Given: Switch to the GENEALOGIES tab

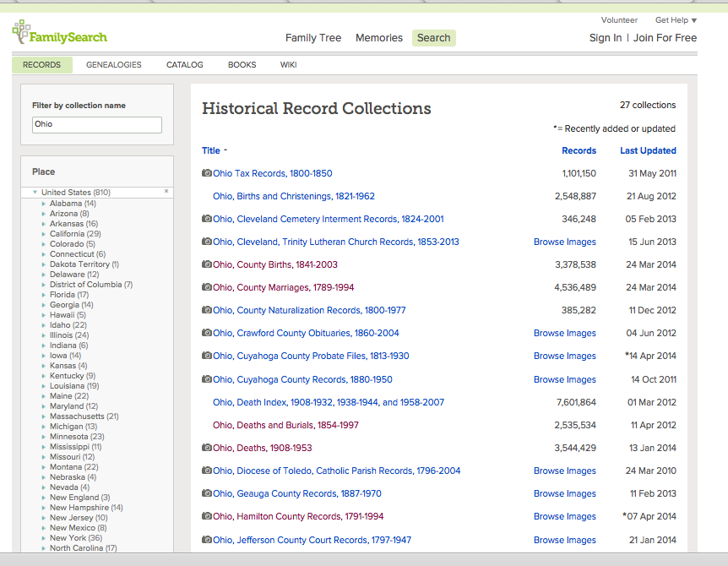Looking at the screenshot, I should point(114,64).
